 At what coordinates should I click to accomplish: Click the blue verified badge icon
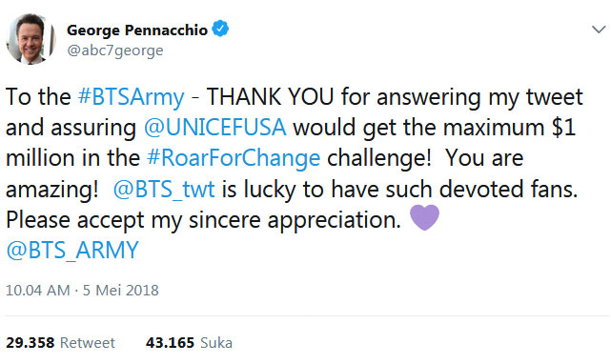point(220,29)
